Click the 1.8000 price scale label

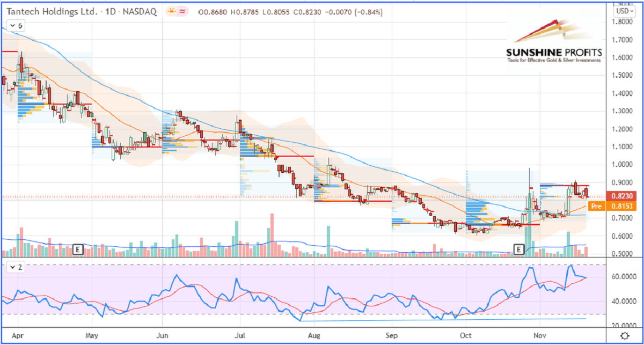click(x=623, y=22)
